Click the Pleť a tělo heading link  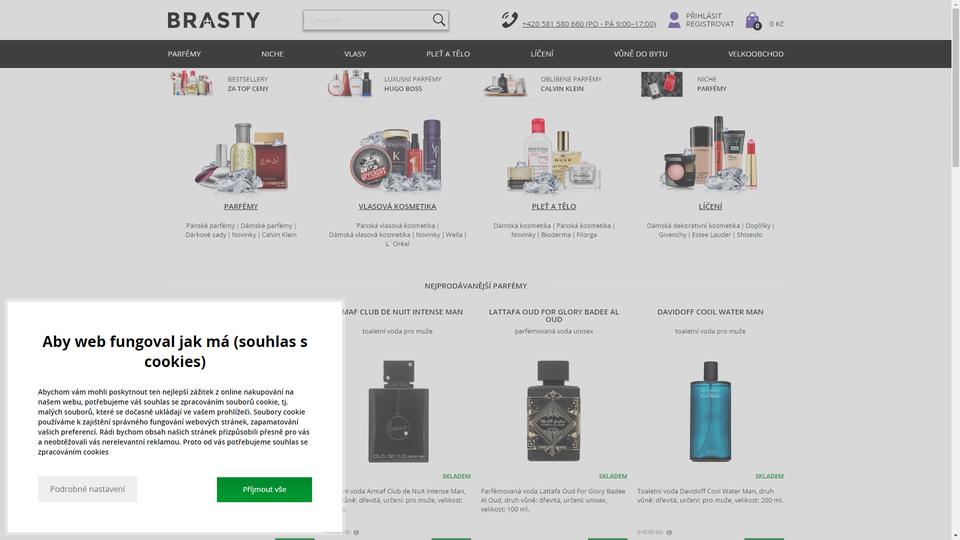tap(553, 206)
